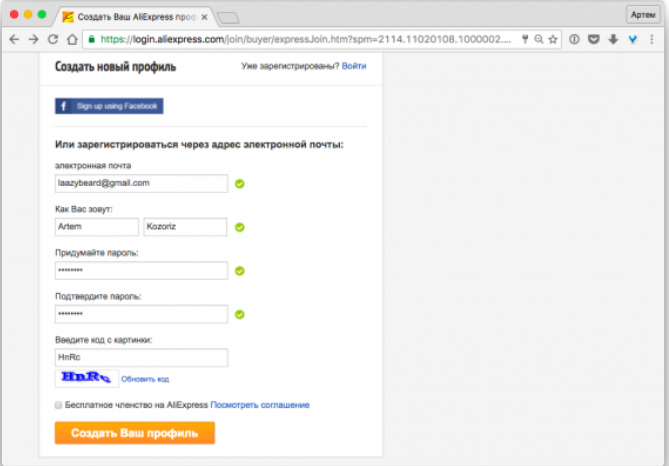The image size is (669, 466).
Task: Click the Создать новый профиль heading
Action: pos(116,67)
